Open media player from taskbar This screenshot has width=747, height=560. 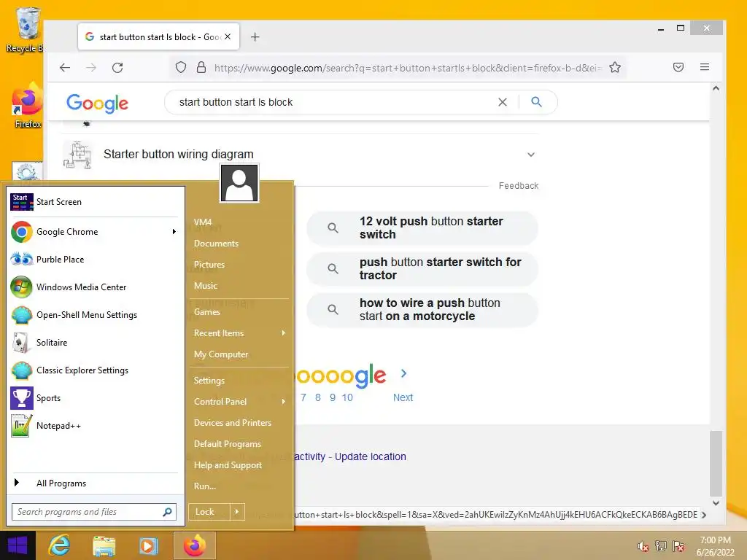click(148, 545)
